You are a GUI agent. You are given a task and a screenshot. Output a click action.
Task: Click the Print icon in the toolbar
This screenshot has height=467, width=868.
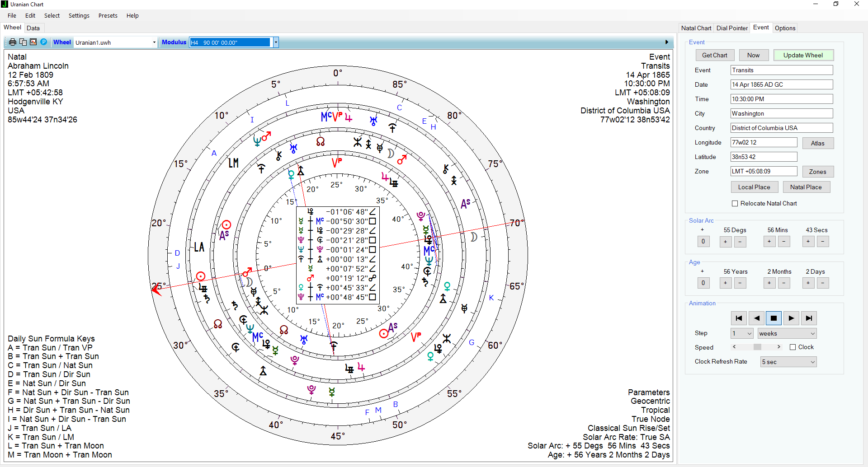coord(13,42)
